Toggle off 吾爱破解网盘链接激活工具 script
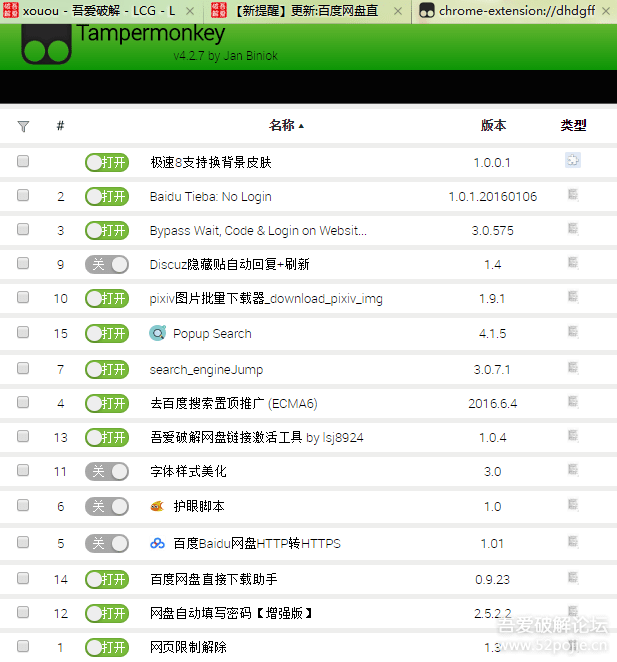Image resolution: width=617 pixels, height=662 pixels. tap(107, 438)
